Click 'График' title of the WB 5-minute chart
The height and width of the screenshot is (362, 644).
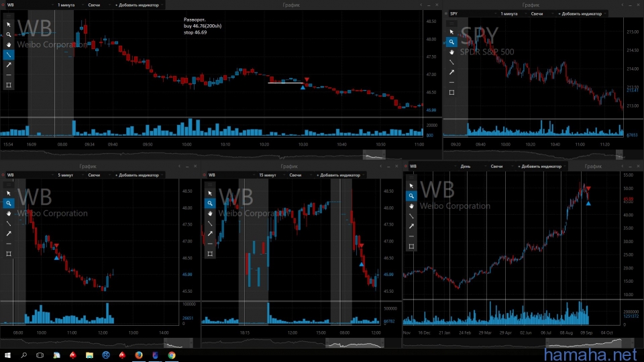[x=88, y=167]
